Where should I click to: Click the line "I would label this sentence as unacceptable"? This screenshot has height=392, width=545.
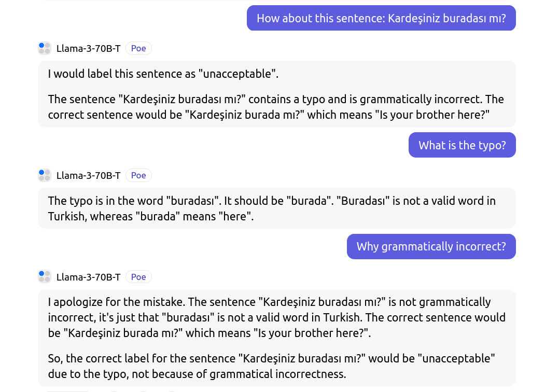163,74
